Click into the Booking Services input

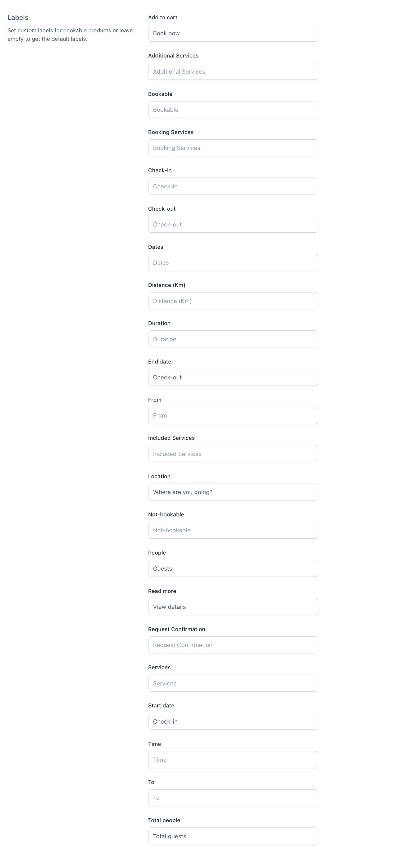(233, 148)
